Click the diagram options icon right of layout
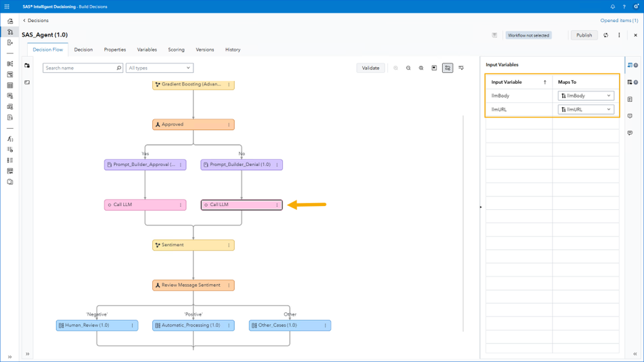Image resolution: width=644 pixels, height=362 pixels. click(x=461, y=68)
